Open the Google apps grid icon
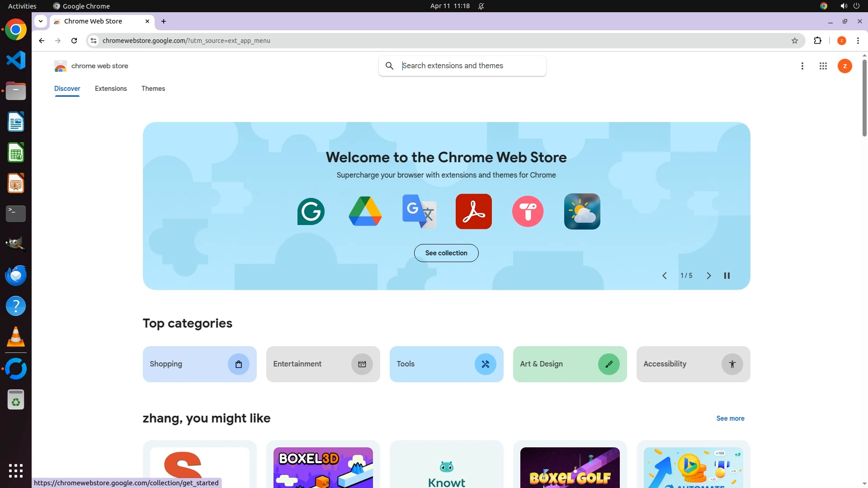 tap(823, 66)
